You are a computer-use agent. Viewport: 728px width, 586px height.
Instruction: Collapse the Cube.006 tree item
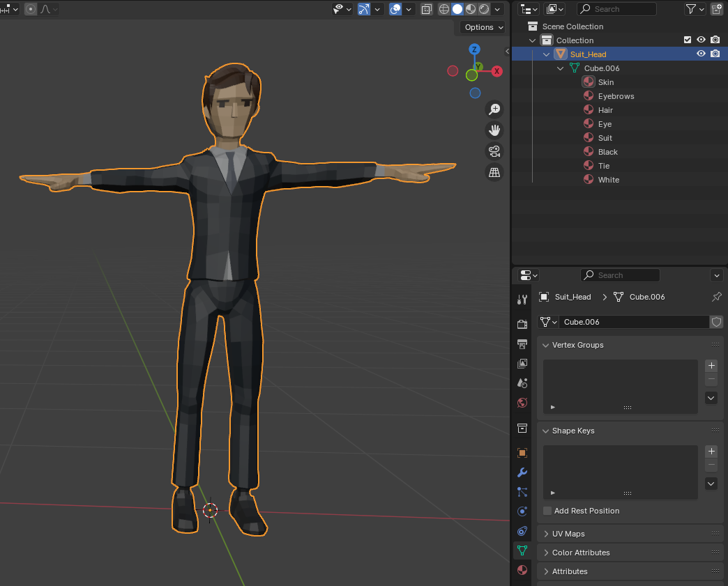560,68
